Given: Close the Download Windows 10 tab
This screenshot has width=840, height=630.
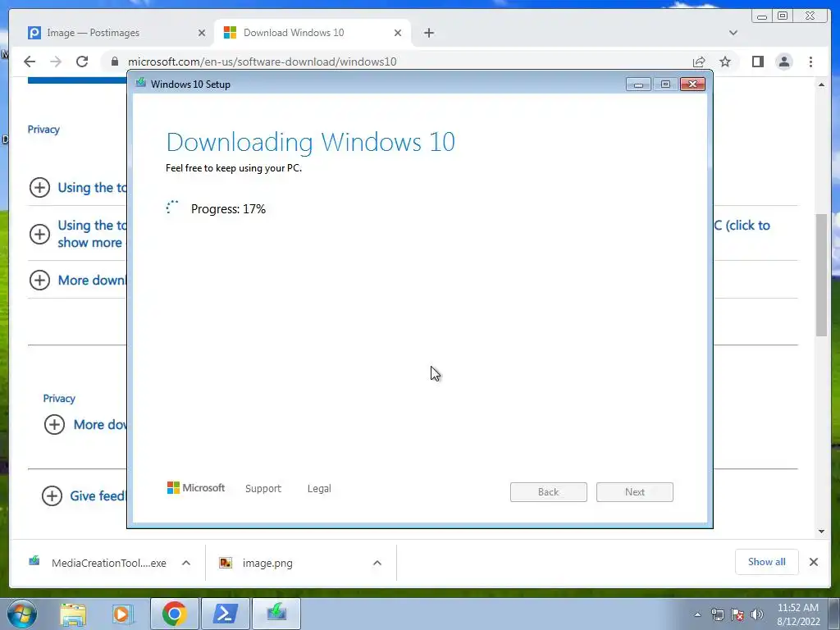Looking at the screenshot, I should (x=398, y=33).
